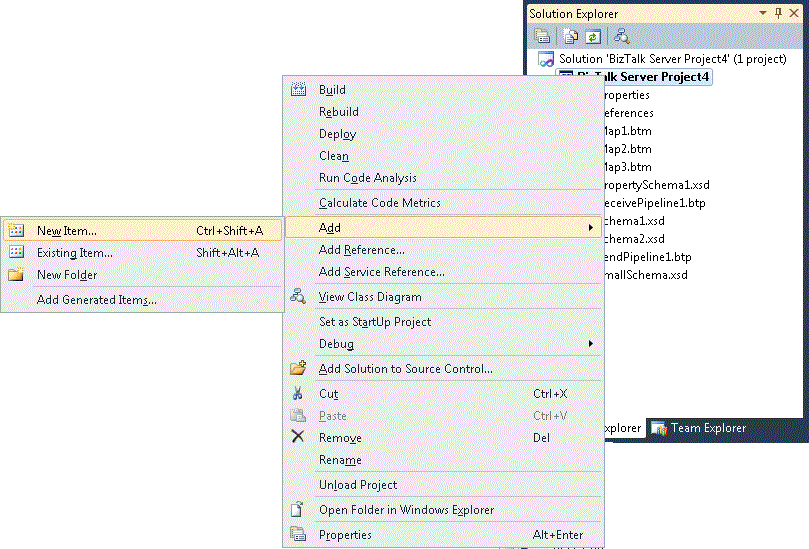Viewport: 809px width, 549px height.
Task: Click Show All Files toolbar icon
Action: click(x=571, y=36)
